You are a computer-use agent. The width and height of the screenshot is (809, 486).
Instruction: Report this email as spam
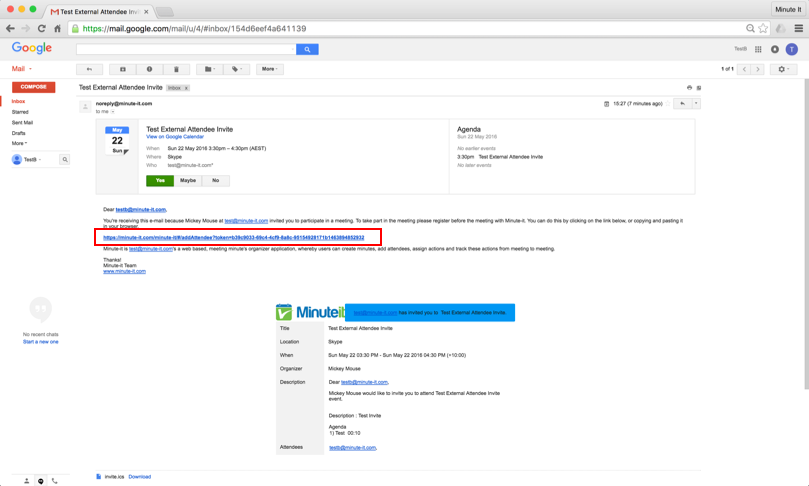[149, 69]
